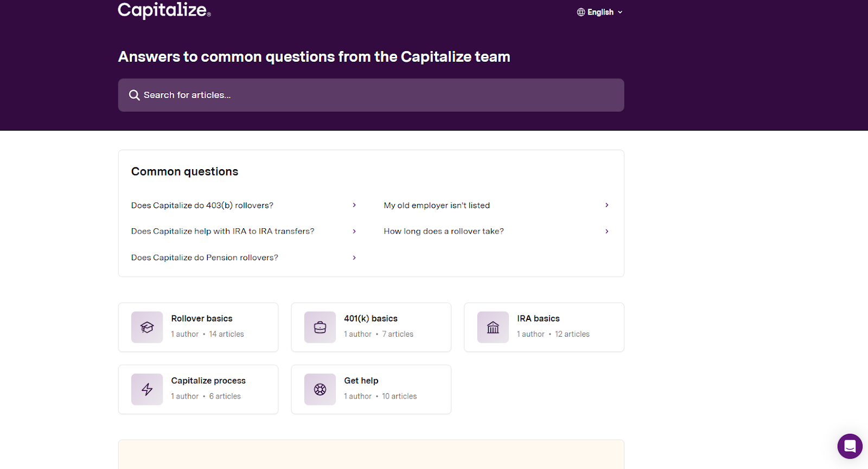868x469 pixels.
Task: Click '6 articles' under Capitalize process
Action: tap(225, 396)
